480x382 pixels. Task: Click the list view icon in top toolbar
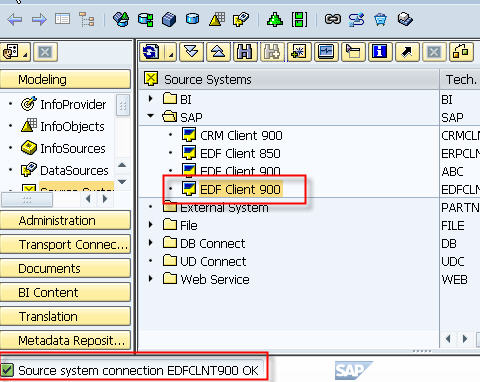click(x=63, y=19)
